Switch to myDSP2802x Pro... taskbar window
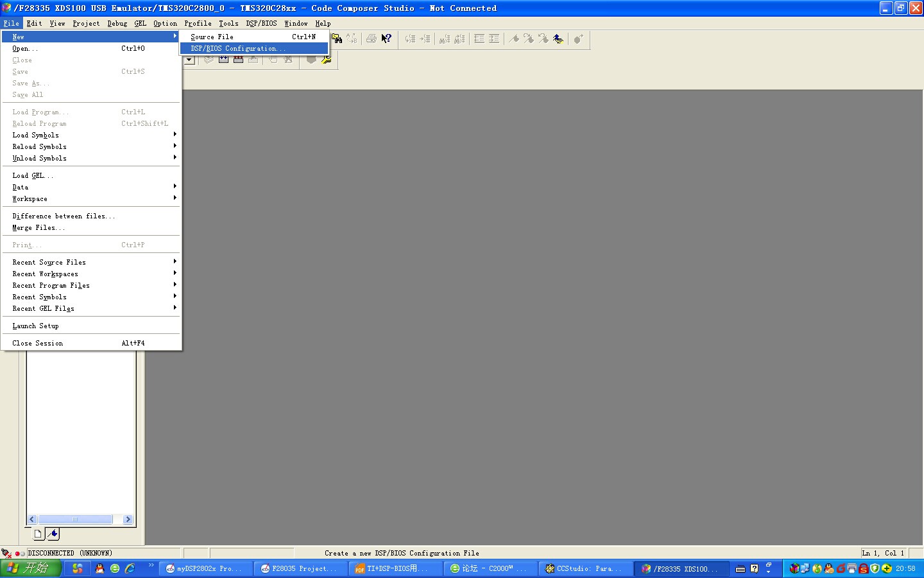Image resolution: width=924 pixels, height=578 pixels. (x=206, y=568)
